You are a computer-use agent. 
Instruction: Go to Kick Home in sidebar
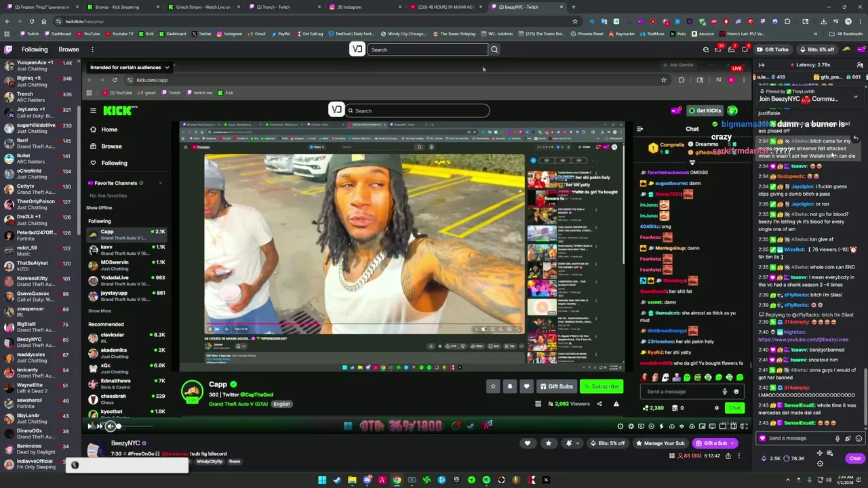[x=109, y=129]
